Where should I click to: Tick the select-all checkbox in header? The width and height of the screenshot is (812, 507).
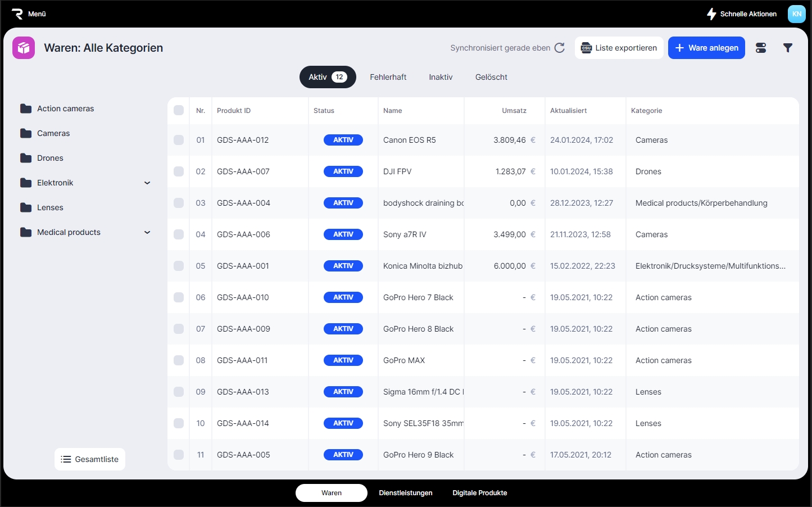179,111
